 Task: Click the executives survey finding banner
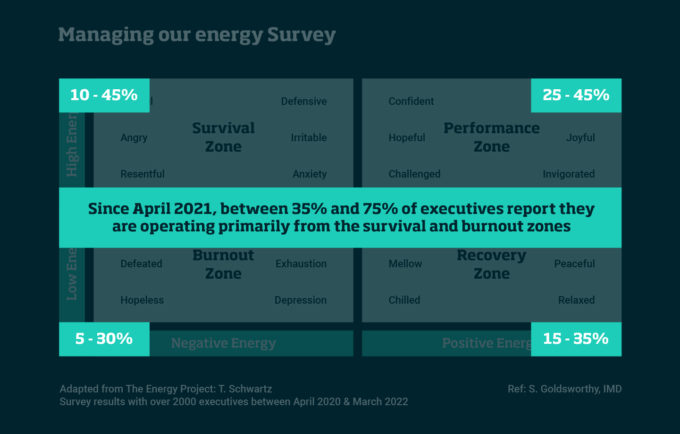point(340,218)
